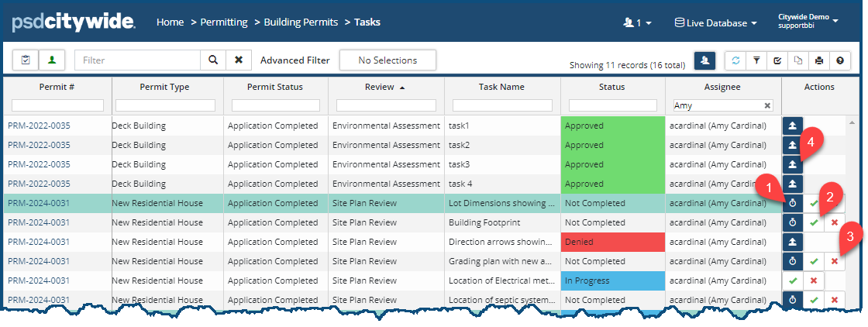
Task: Click the refresh icon in the toolbar
Action: 735,60
